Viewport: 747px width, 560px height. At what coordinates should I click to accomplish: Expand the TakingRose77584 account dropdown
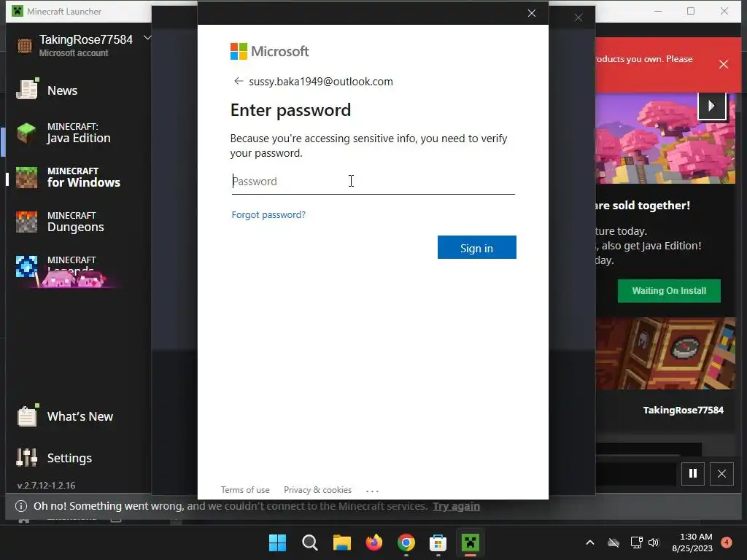click(147, 38)
